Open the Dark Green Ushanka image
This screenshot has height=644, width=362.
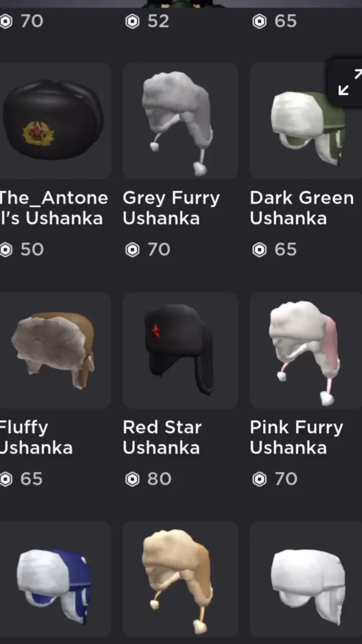[x=306, y=121]
